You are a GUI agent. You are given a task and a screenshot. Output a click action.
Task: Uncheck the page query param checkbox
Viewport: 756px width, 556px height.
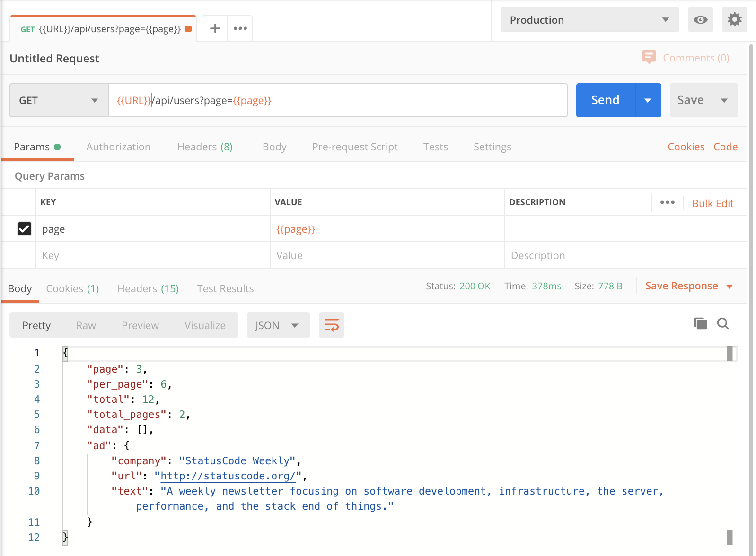pos(24,229)
